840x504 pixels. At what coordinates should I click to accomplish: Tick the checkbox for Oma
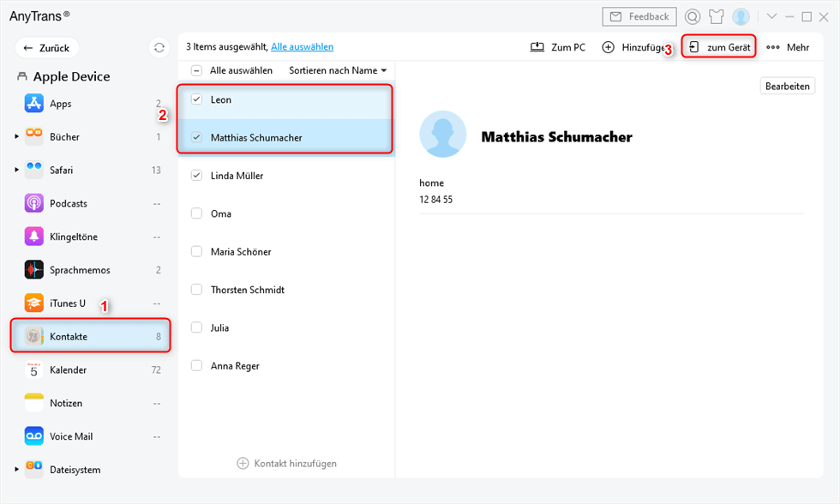click(196, 213)
